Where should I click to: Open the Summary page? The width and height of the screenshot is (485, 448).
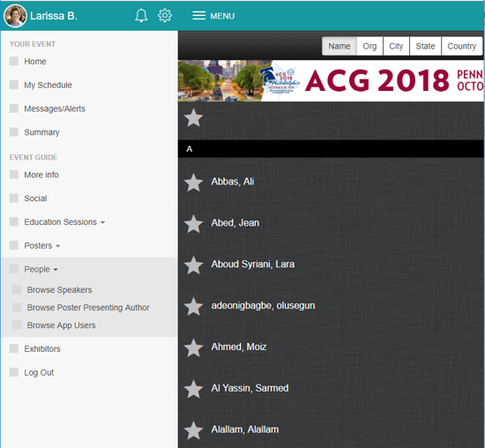41,132
